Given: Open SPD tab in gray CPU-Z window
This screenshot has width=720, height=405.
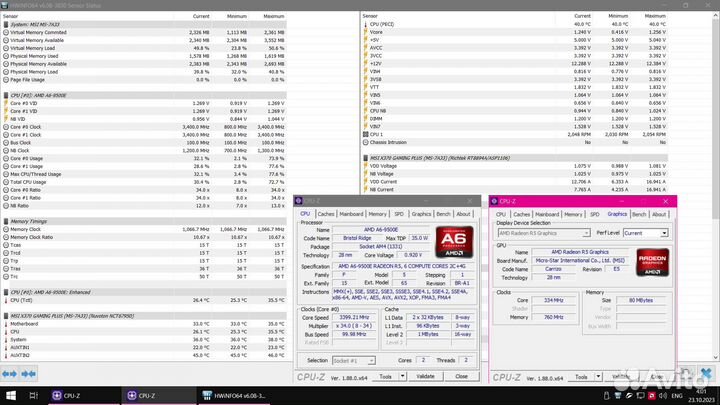Looking at the screenshot, I should 399,214.
